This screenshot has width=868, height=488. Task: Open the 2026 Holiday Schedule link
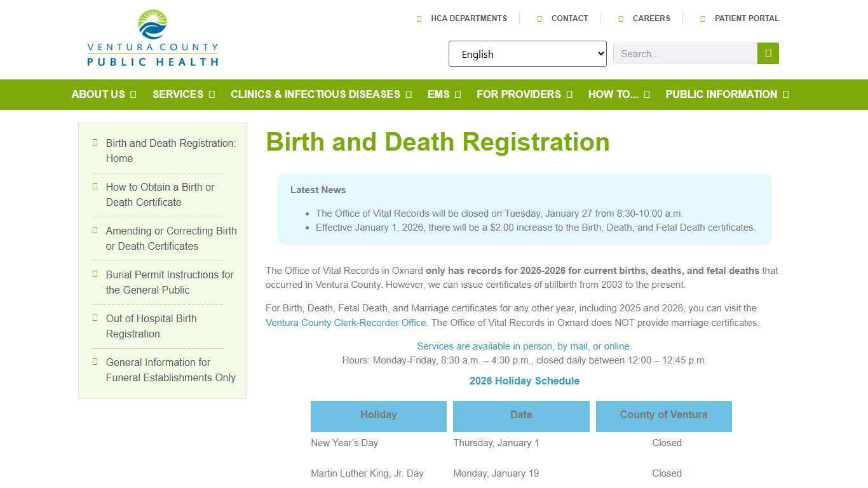(524, 381)
